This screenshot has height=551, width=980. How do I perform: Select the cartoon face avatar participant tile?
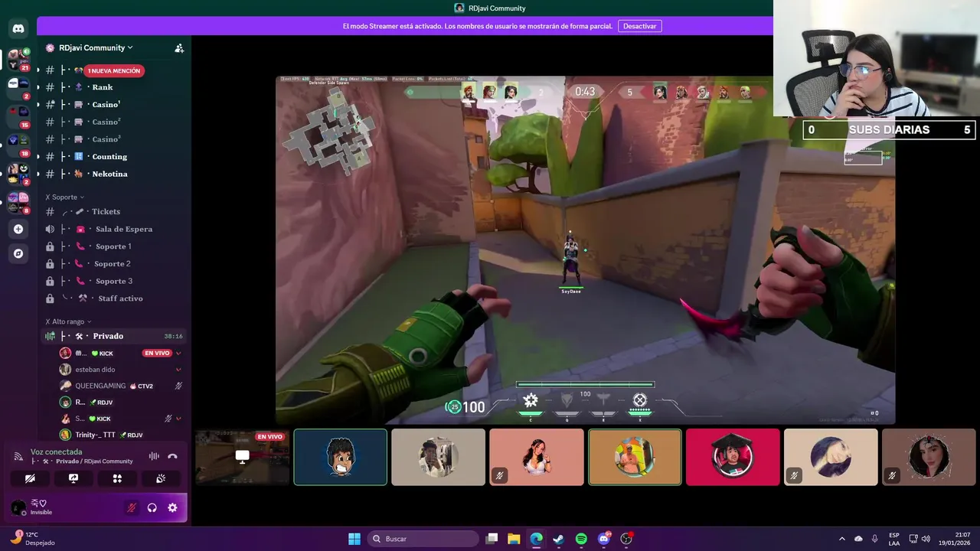(x=341, y=457)
